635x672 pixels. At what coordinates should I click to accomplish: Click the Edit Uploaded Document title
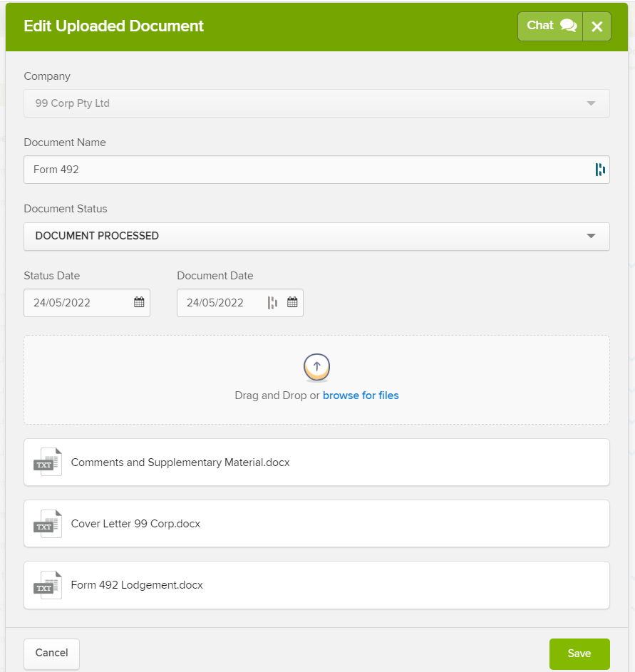point(113,26)
